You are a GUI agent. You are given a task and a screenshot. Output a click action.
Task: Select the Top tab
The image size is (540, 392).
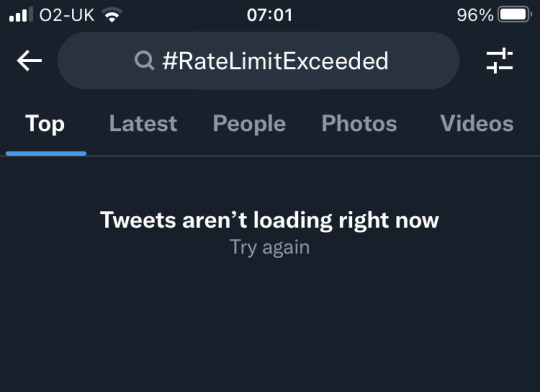pos(45,124)
